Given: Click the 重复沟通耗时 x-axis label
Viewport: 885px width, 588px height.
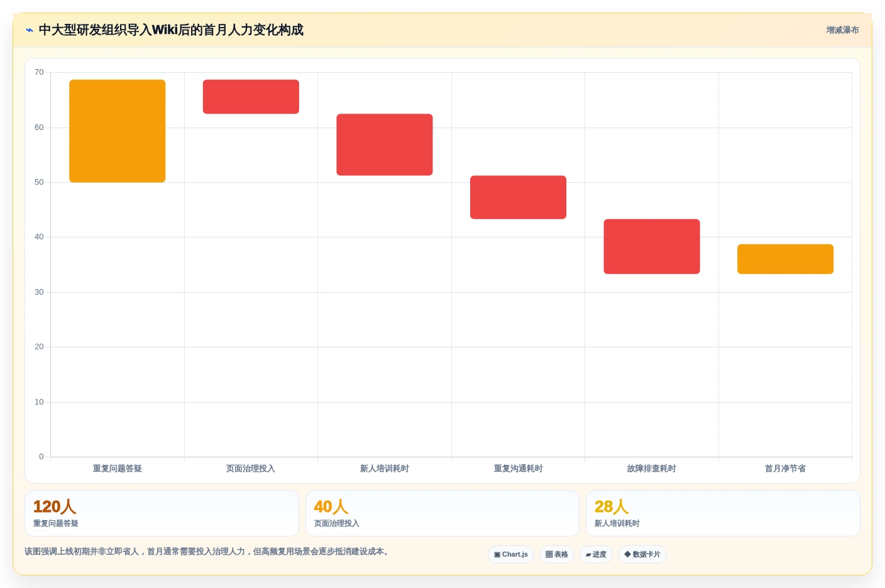Looking at the screenshot, I should (518, 469).
